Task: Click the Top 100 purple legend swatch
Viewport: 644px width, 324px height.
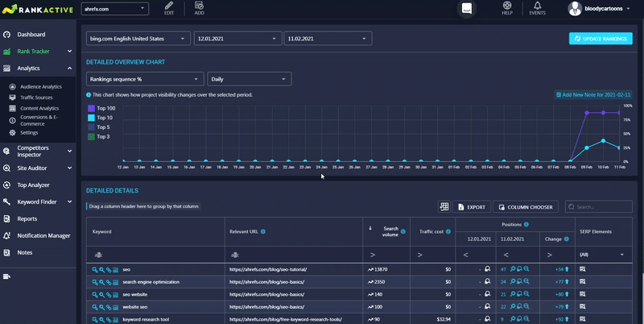Action: click(91, 108)
